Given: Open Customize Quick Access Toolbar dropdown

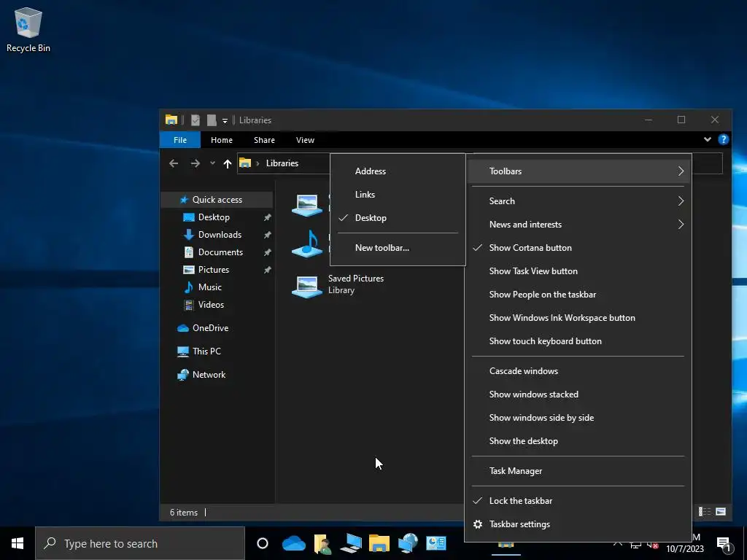Looking at the screenshot, I should point(225,120).
